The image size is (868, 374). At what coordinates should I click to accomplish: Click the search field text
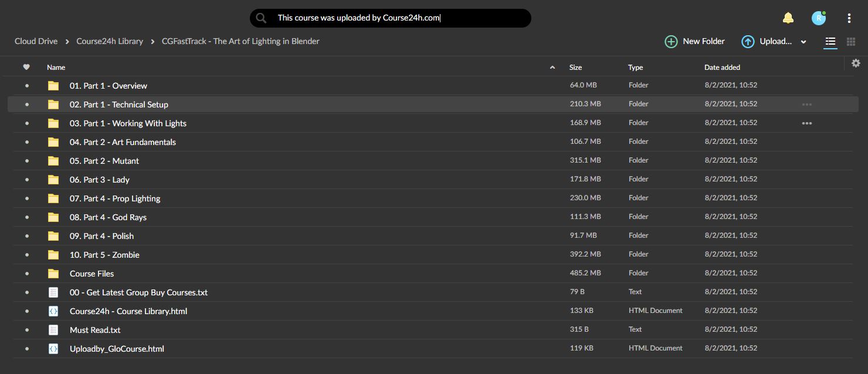[359, 18]
